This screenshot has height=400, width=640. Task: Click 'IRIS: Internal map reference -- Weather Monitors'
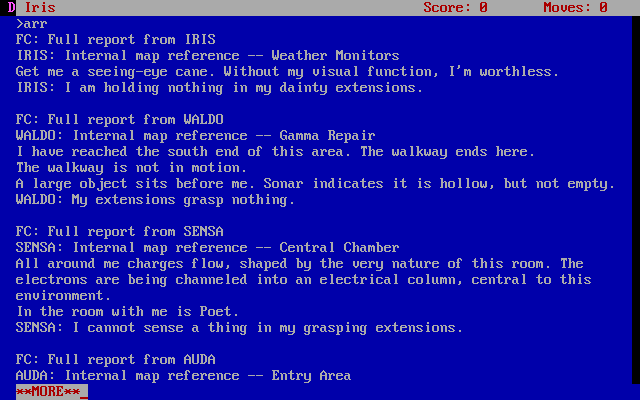click(207, 56)
